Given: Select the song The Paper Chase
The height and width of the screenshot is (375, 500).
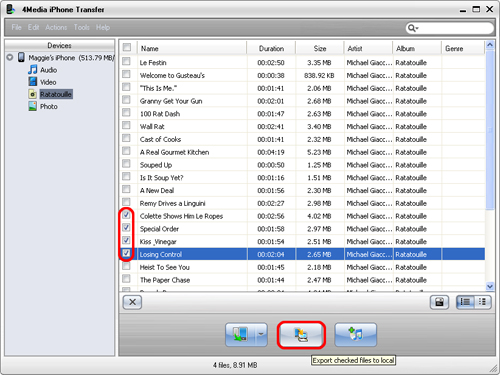Looking at the screenshot, I should [x=165, y=280].
